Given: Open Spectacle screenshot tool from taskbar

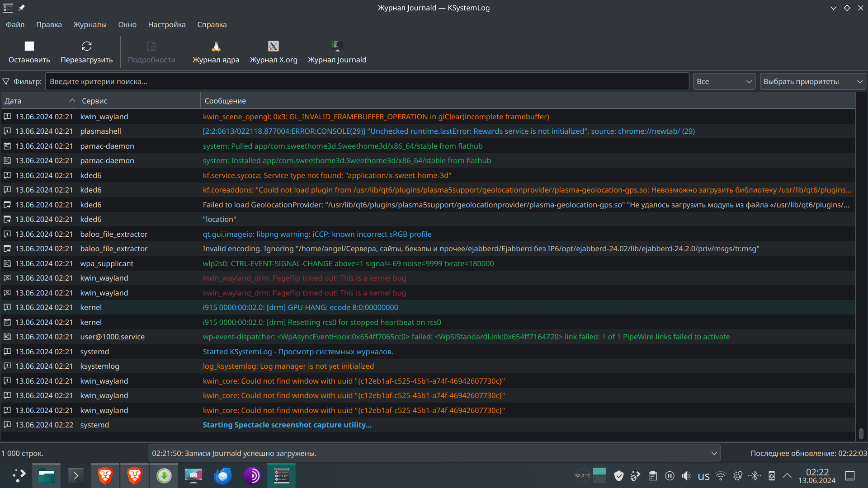Looking at the screenshot, I should pyautogui.click(x=193, y=475).
